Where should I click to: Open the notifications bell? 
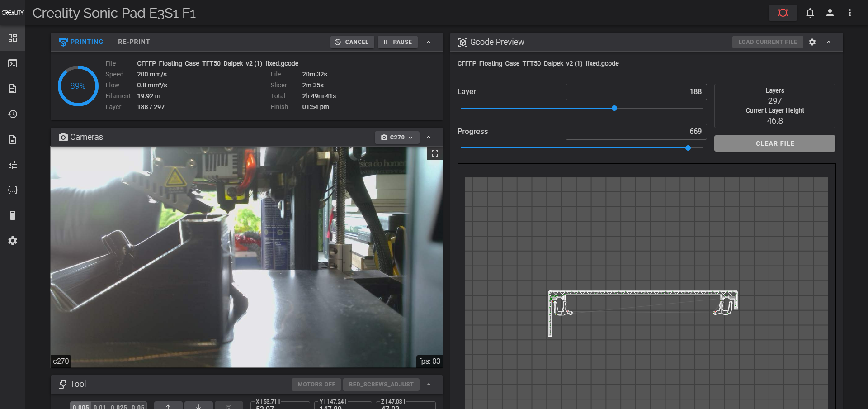(x=810, y=13)
